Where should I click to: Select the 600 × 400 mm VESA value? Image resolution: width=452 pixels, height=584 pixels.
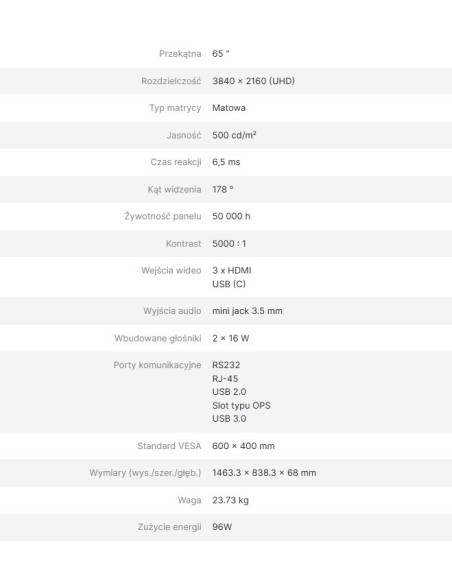[243, 446]
